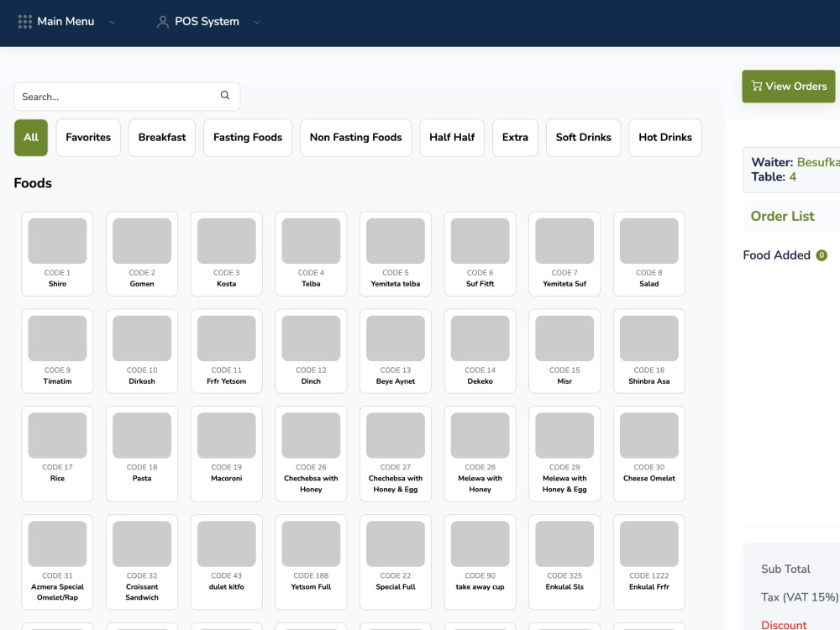Image resolution: width=840 pixels, height=630 pixels.
Task: Select the Favorites category
Action: (x=88, y=138)
